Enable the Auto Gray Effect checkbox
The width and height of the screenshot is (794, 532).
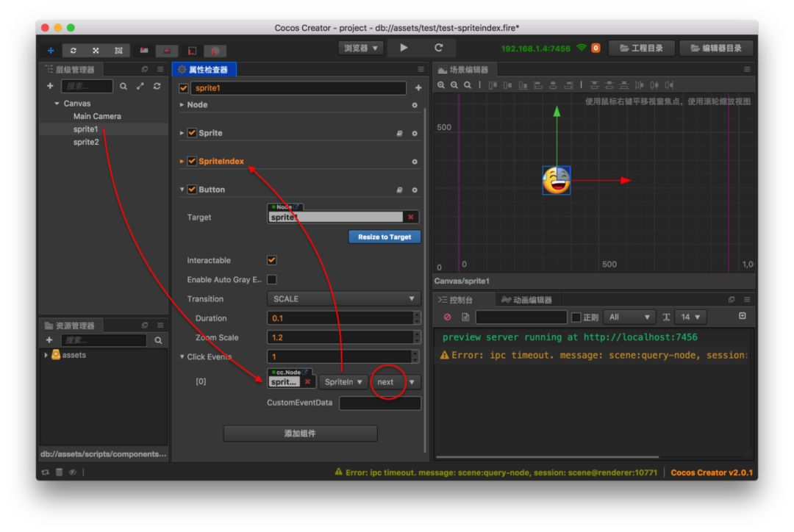pyautogui.click(x=272, y=279)
